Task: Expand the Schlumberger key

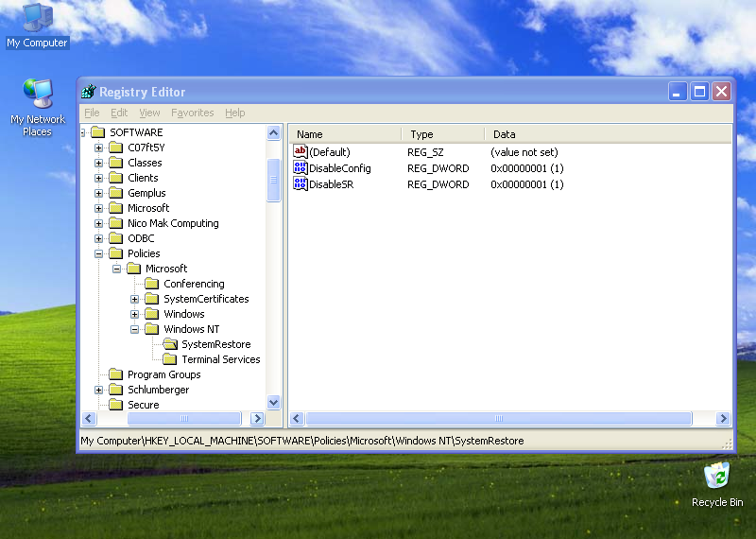Action: click(99, 390)
